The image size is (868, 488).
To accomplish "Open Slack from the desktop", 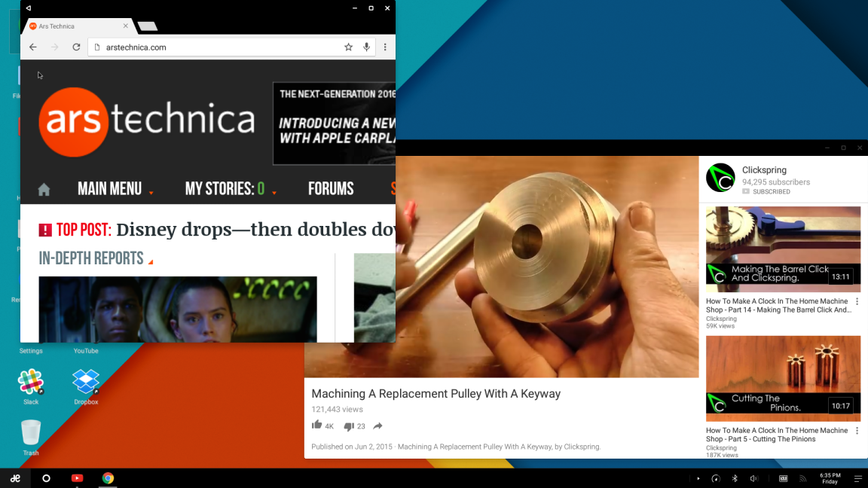I will tap(31, 380).
